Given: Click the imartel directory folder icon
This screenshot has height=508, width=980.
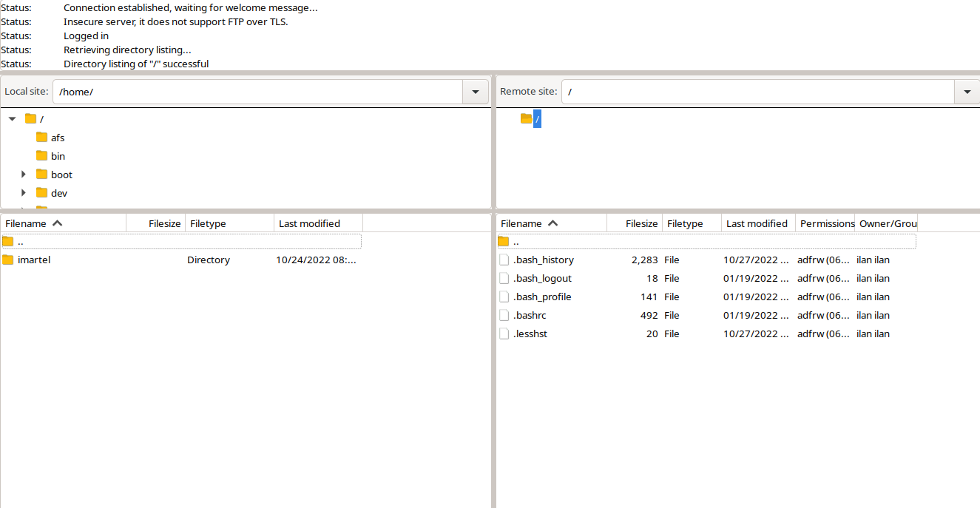Looking at the screenshot, I should pos(8,260).
